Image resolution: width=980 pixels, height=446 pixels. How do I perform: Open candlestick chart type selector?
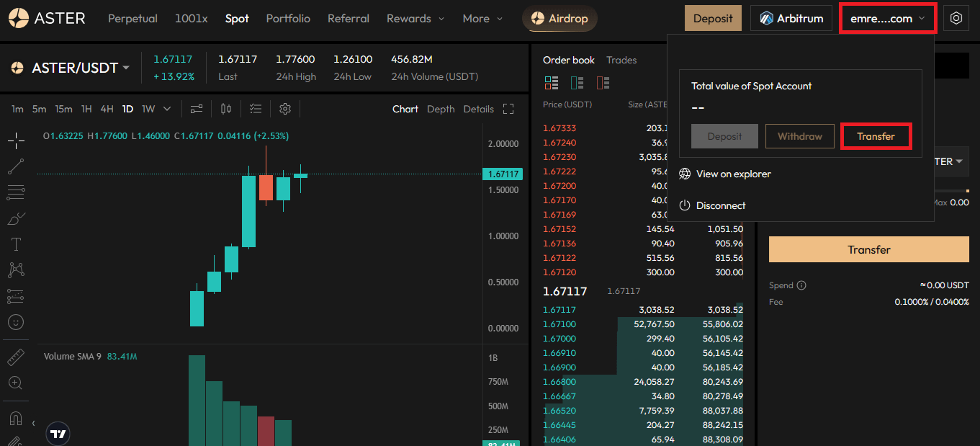(226, 109)
